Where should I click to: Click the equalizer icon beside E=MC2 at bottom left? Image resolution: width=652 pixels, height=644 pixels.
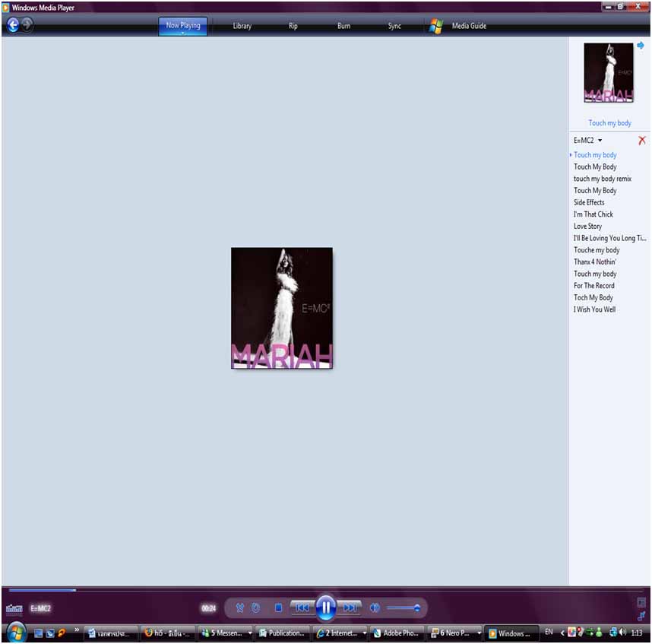point(14,608)
